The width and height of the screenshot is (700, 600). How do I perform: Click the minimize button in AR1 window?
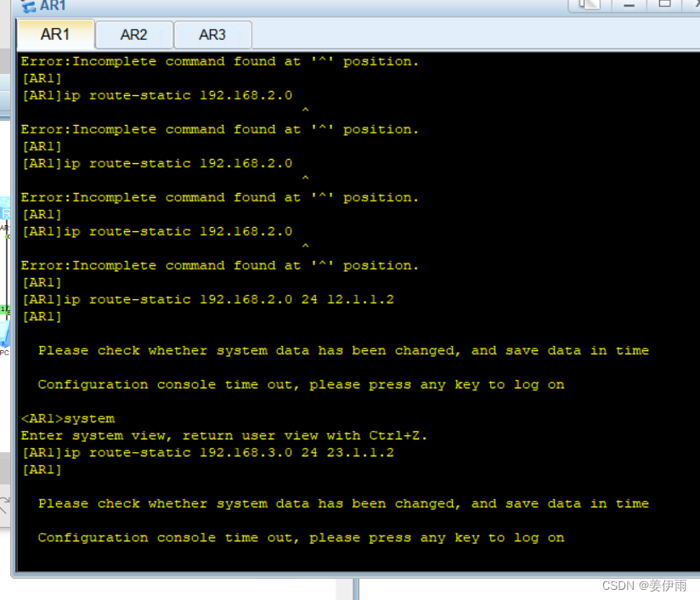(x=629, y=5)
